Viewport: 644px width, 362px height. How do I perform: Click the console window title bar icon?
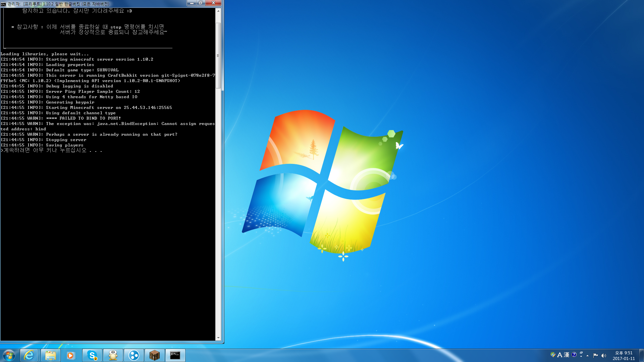click(3, 4)
